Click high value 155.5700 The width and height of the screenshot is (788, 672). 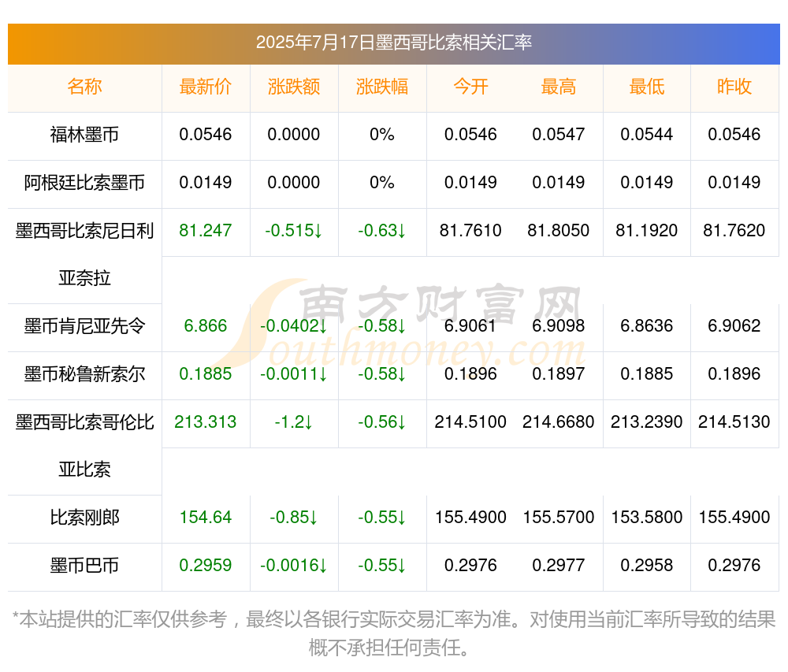click(558, 518)
